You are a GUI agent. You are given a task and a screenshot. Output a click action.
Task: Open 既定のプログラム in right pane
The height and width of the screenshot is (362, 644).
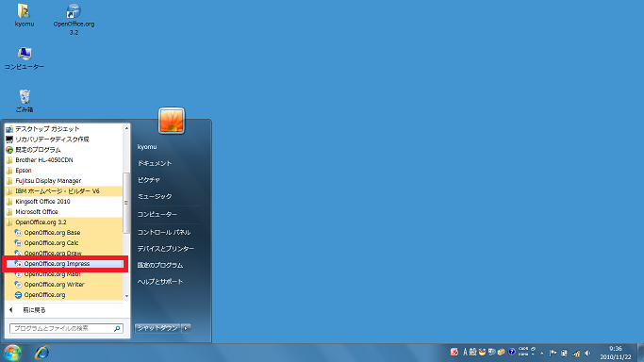point(160,265)
